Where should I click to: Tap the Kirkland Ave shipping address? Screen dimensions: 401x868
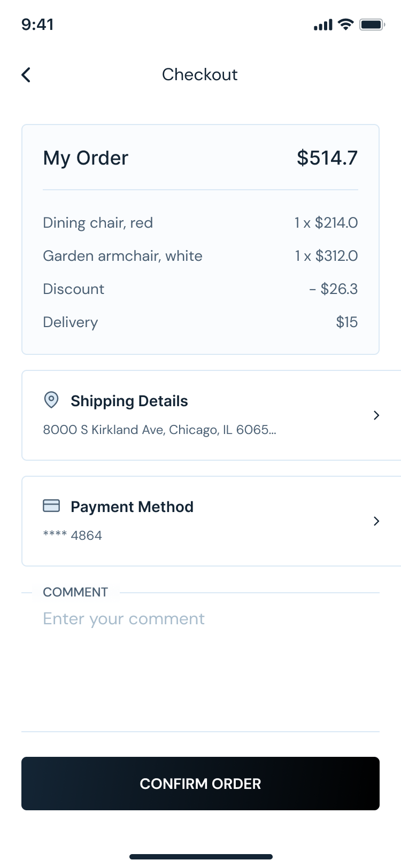click(159, 430)
